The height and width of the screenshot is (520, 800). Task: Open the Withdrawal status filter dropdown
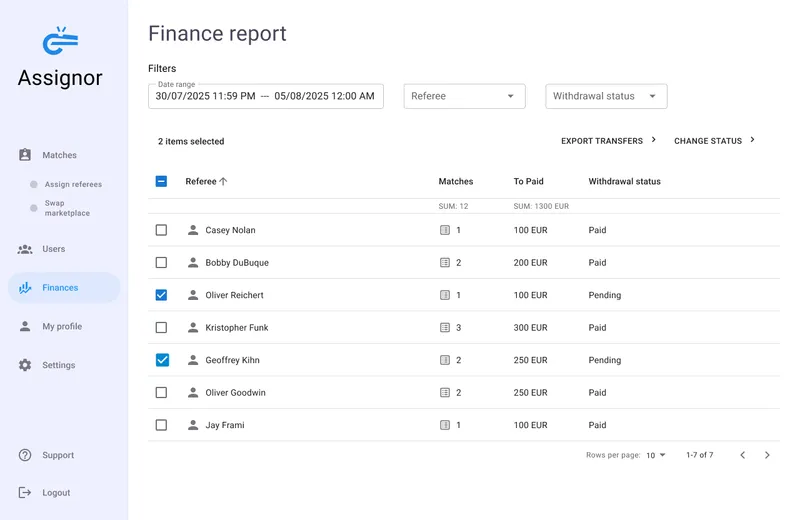click(606, 96)
